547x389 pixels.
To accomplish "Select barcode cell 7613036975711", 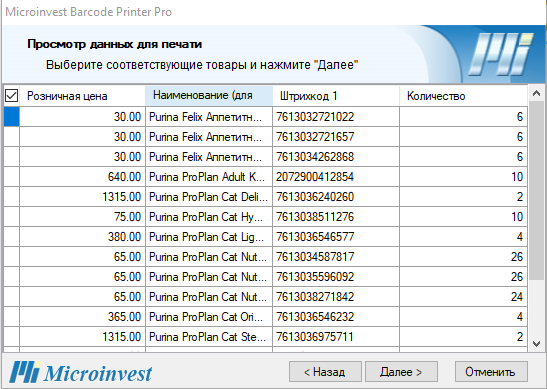I will [336, 337].
